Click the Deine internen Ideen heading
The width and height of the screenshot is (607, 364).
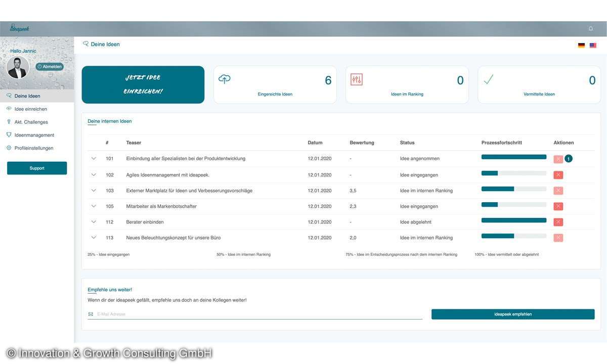(x=110, y=121)
